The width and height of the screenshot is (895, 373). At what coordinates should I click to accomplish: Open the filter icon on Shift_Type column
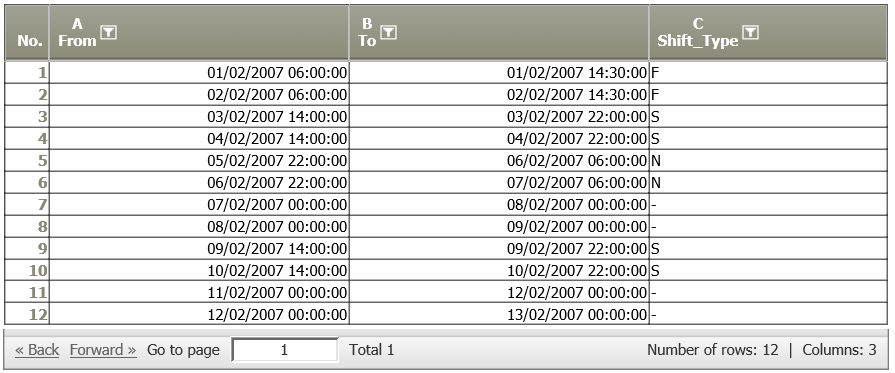751,33
